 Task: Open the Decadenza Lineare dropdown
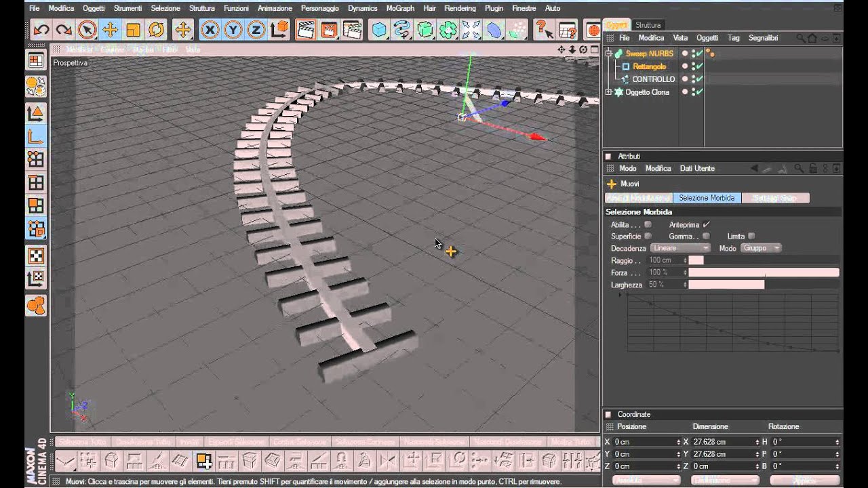tap(680, 248)
